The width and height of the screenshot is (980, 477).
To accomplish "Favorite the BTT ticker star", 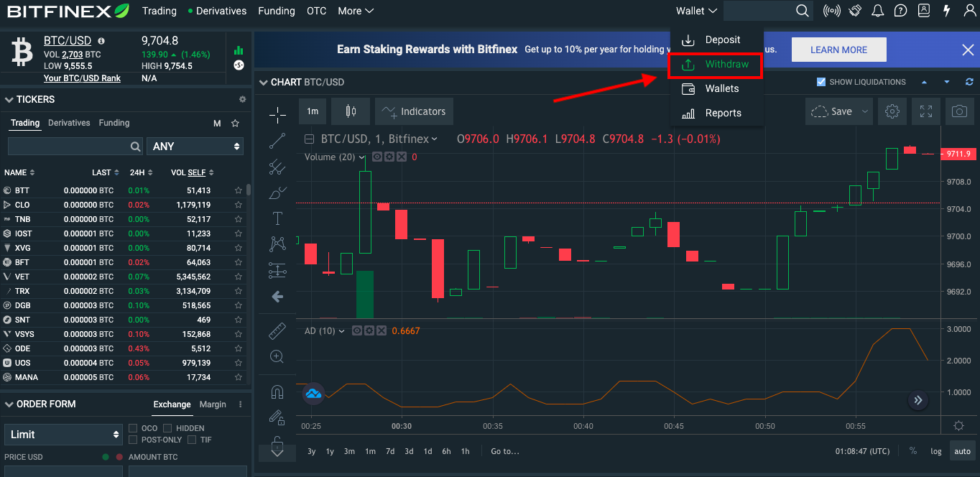I will 239,190.
